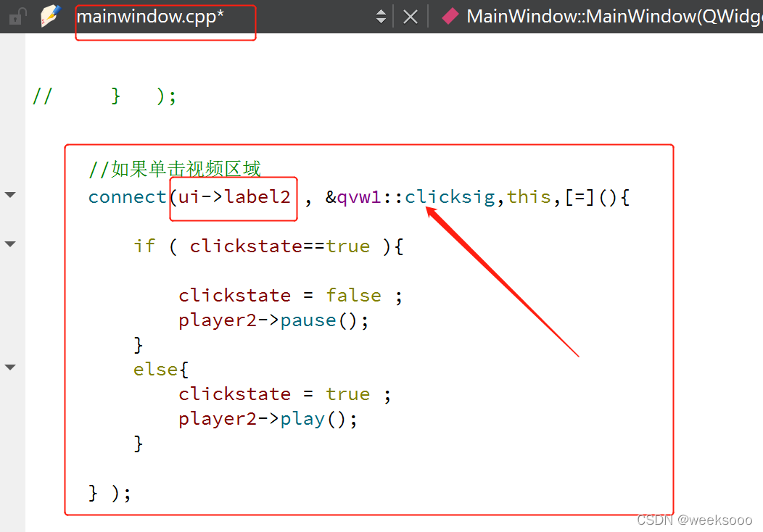The height and width of the screenshot is (532, 763).
Task: Open the MainWindow::MainWindow symbol dropdown
Action: click(x=614, y=17)
